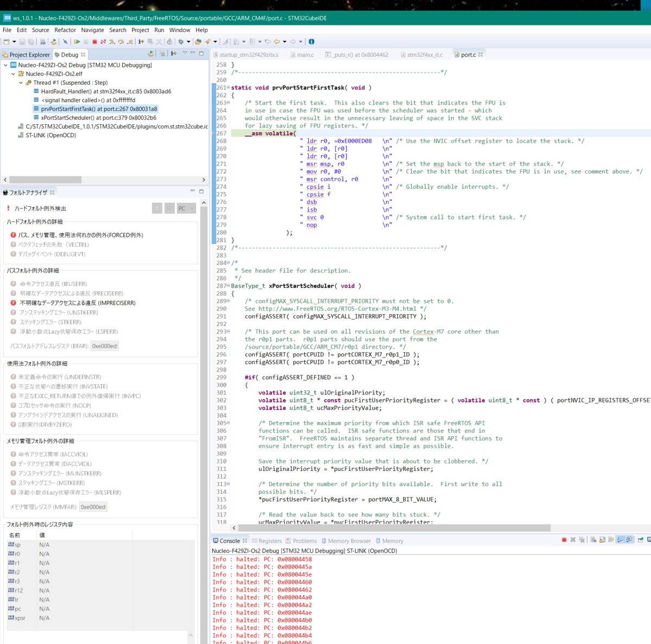Resume the suspended debug session

tap(77, 42)
